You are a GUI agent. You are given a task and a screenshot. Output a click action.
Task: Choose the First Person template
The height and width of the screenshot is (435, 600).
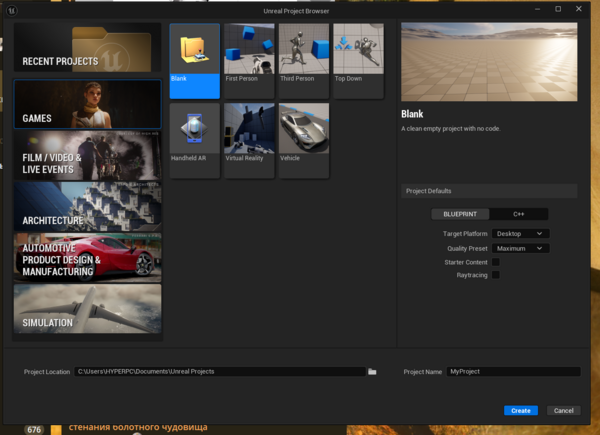tap(249, 60)
